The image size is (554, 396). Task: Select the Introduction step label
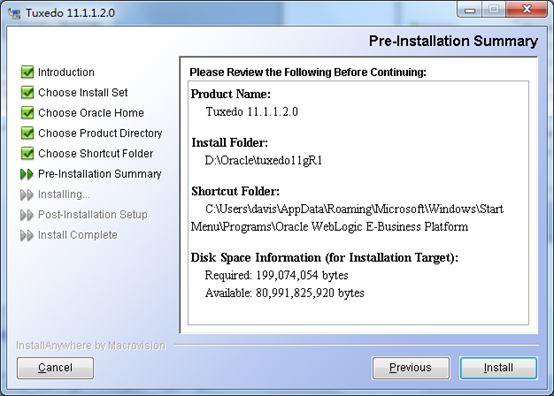click(66, 72)
